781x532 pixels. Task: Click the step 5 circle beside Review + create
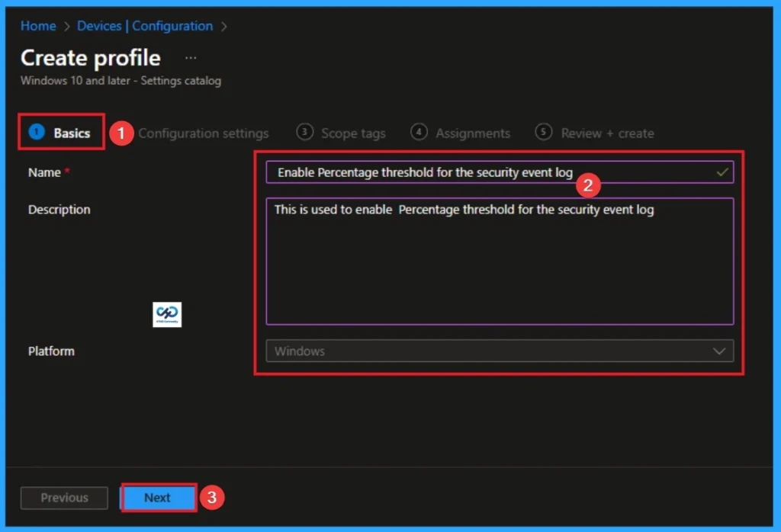[543, 132]
